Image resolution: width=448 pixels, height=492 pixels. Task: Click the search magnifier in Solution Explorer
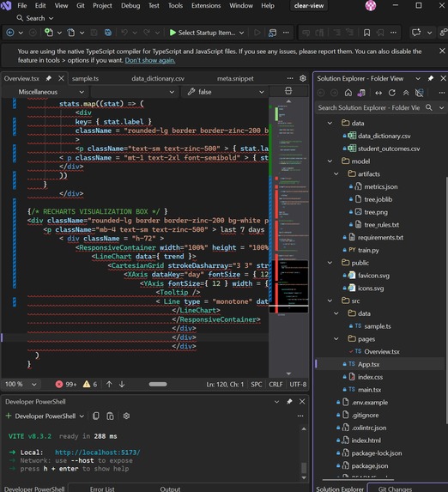(x=429, y=107)
